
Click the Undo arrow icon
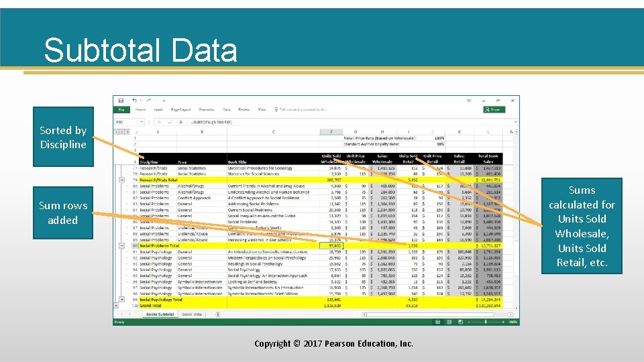pyautogui.click(x=134, y=100)
